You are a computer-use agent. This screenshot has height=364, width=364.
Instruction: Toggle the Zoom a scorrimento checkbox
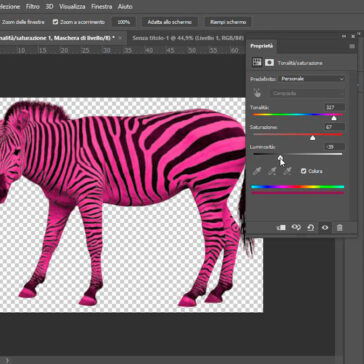pyautogui.click(x=55, y=22)
